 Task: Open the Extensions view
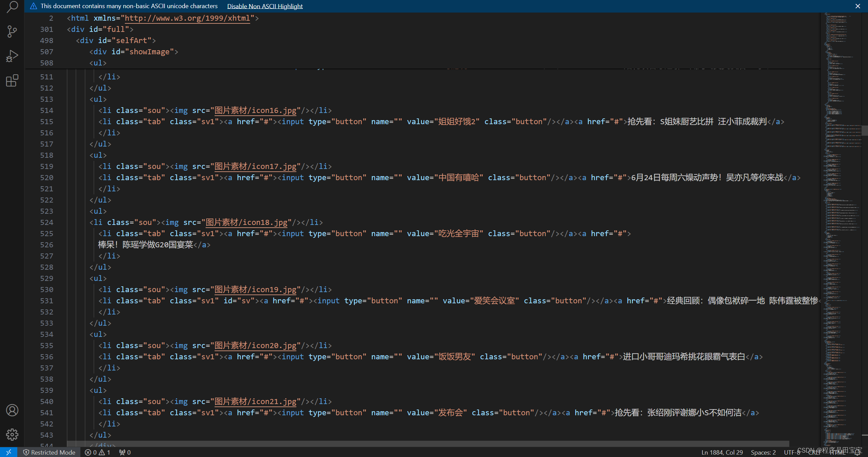[x=12, y=81]
